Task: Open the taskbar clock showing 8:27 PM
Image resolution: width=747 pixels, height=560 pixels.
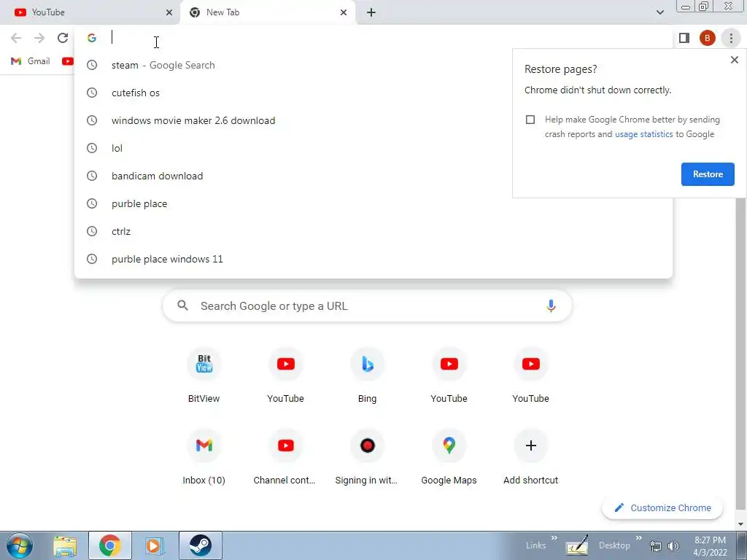Action: pyautogui.click(x=710, y=546)
